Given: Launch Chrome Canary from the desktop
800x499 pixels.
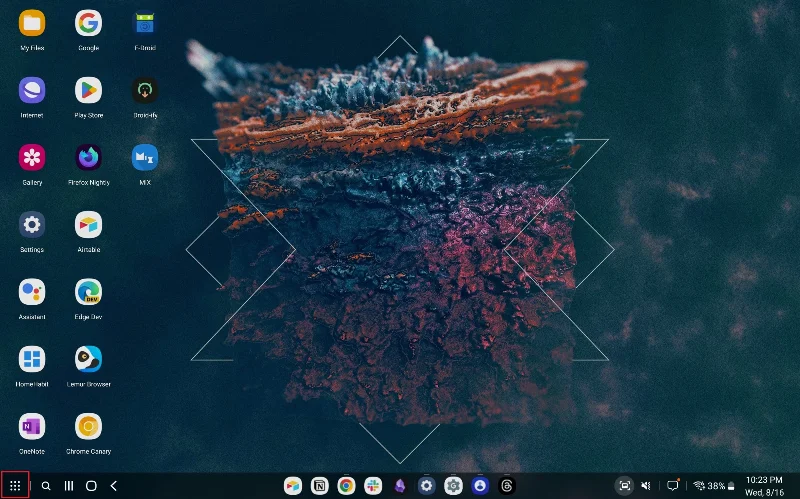Looking at the screenshot, I should click(x=88, y=427).
